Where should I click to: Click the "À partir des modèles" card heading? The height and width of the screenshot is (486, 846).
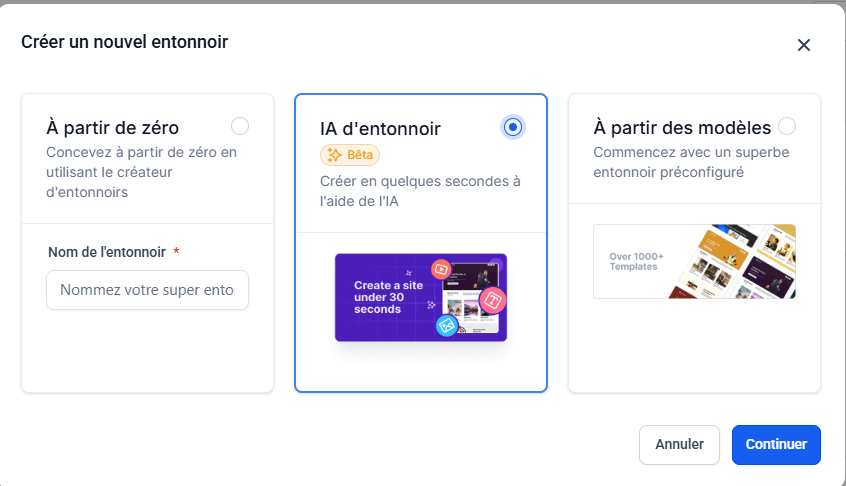(682, 128)
